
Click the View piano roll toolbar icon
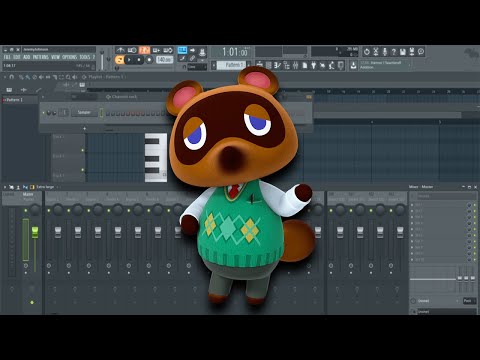pos(278,65)
